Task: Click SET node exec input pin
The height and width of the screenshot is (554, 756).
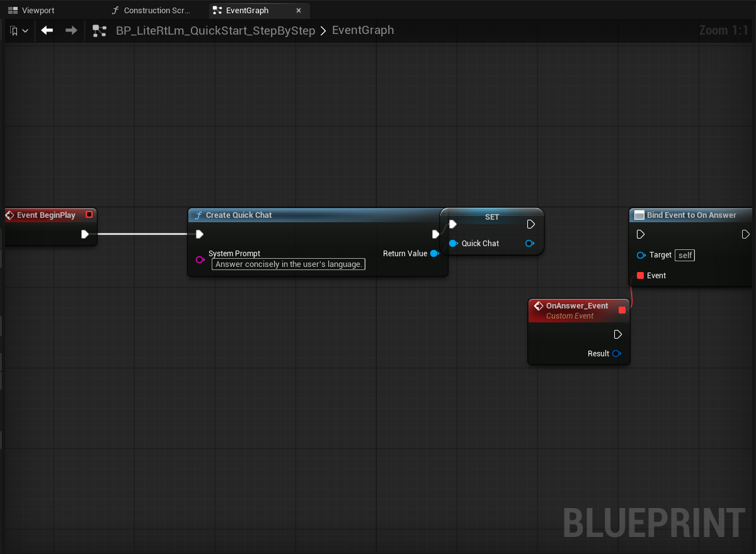Action: pos(452,224)
